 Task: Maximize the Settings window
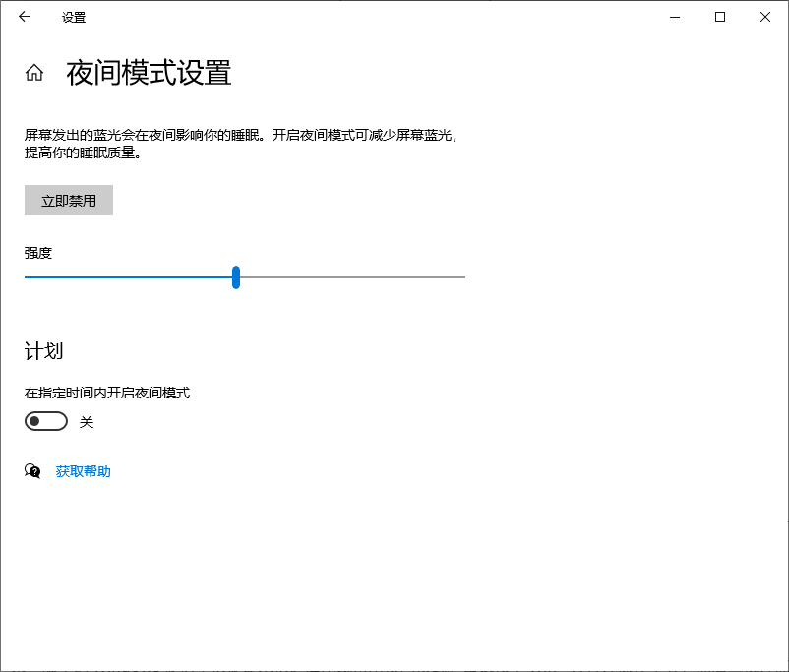click(x=719, y=17)
